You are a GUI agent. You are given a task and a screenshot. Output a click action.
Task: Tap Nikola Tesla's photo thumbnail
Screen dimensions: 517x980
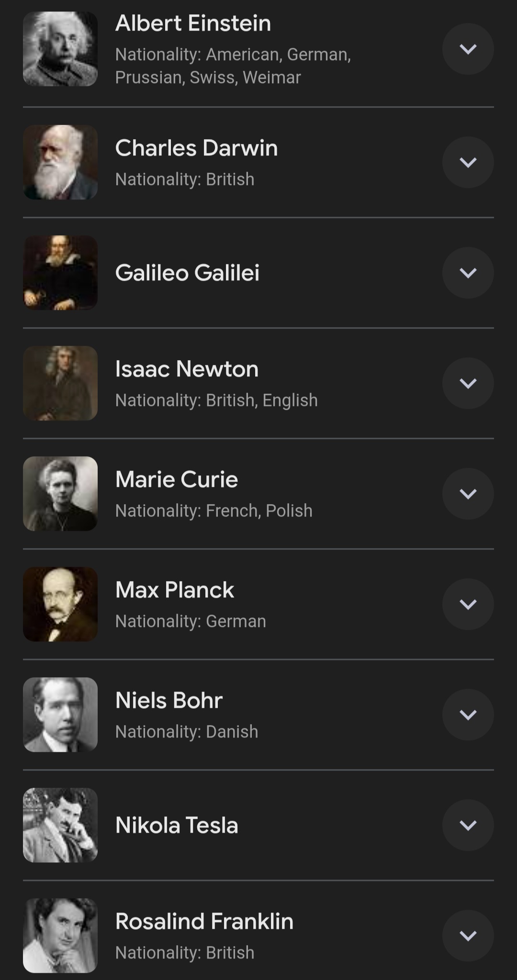(x=60, y=825)
